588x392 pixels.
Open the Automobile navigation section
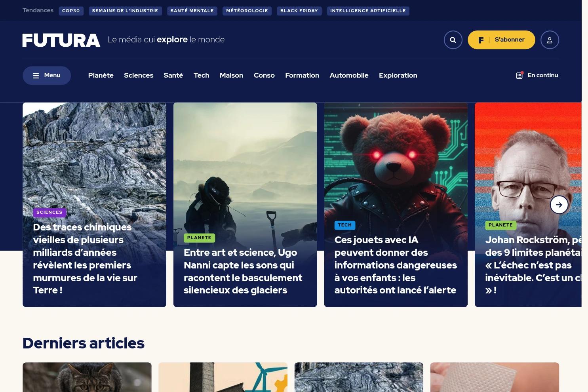tap(349, 75)
